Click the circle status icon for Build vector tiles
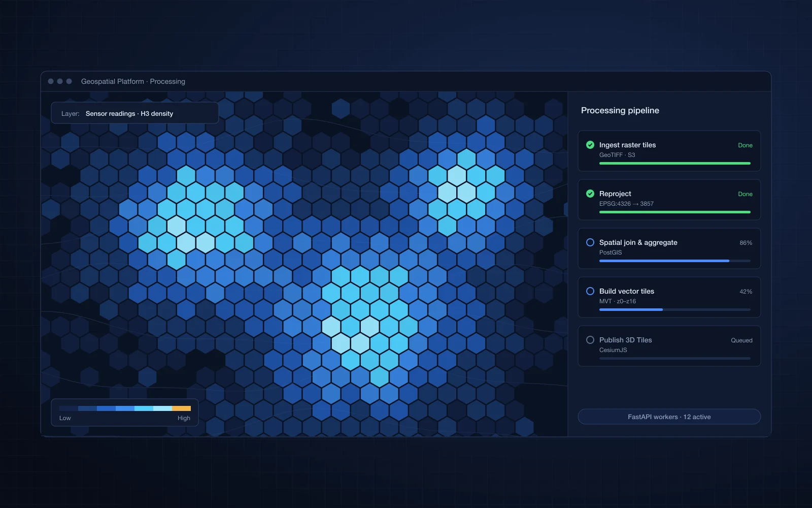This screenshot has width=812, height=508. click(590, 291)
